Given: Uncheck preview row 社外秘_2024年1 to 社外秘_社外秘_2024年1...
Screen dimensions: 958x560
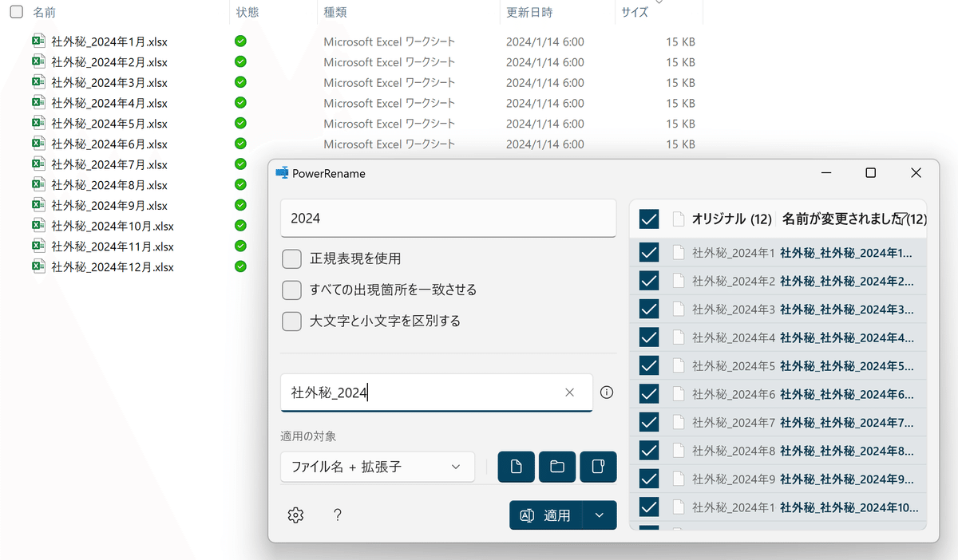Looking at the screenshot, I should (x=649, y=253).
